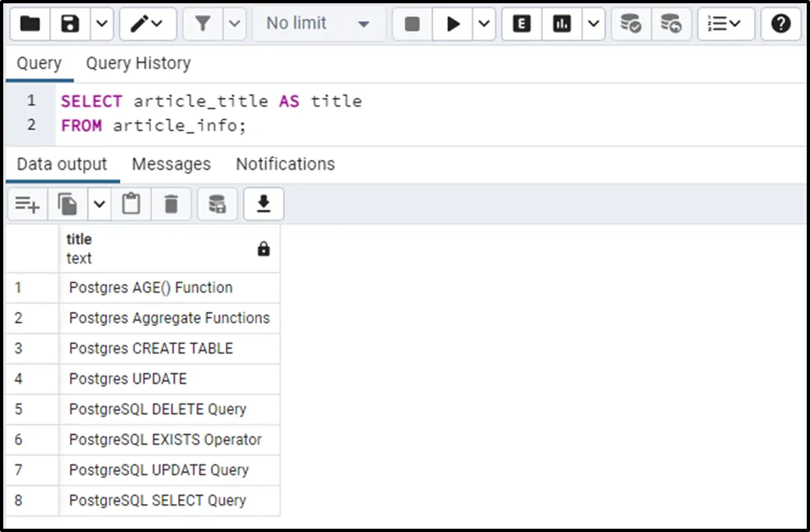Screen dimensions: 810x532
Task: Click the Explain query E icon
Action: click(x=522, y=24)
